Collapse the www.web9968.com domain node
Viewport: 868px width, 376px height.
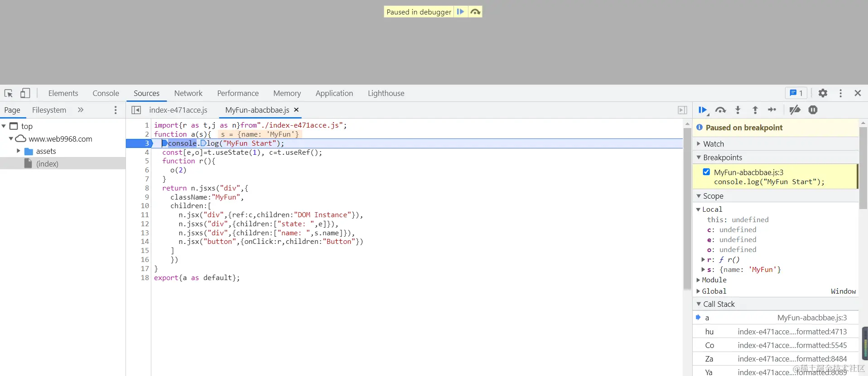coord(11,139)
